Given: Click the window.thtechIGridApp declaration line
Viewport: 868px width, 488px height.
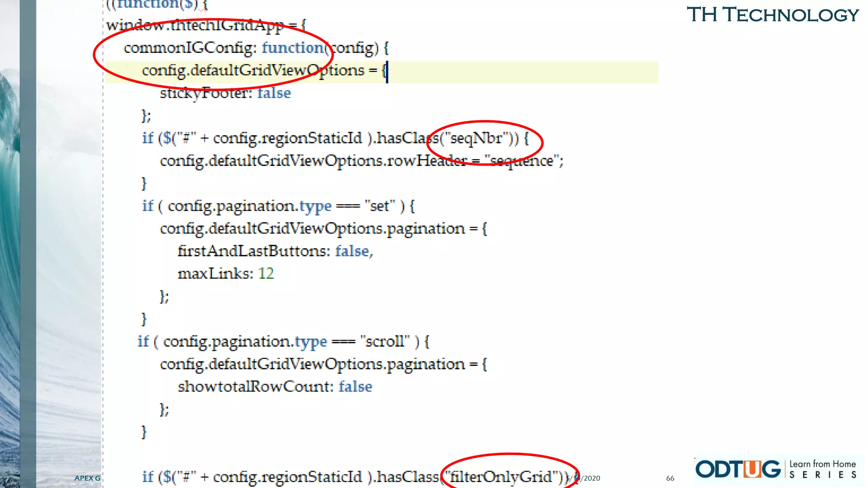Looking at the screenshot, I should point(206,25).
